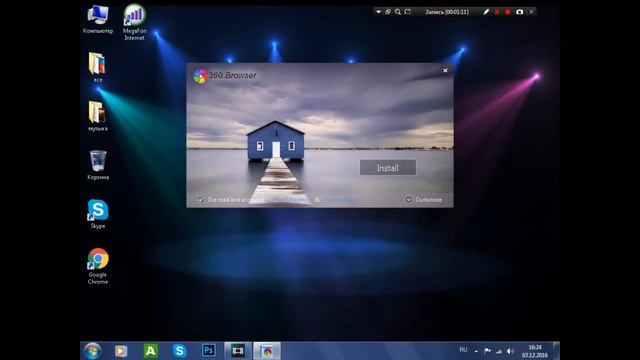Close the 360 Browser installer

click(445, 70)
